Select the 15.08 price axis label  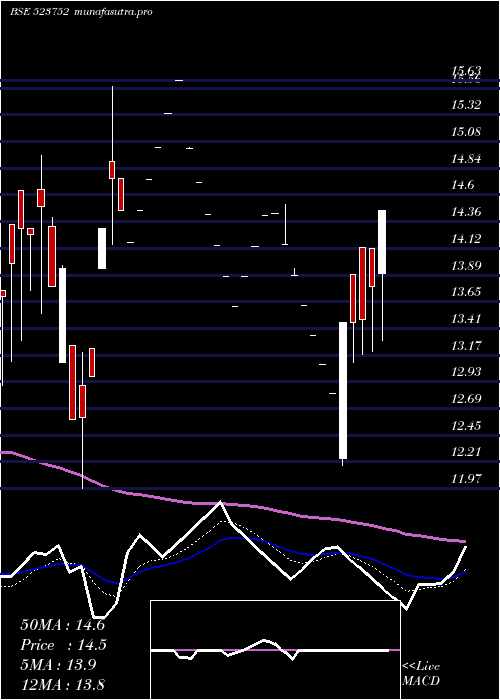(466, 132)
